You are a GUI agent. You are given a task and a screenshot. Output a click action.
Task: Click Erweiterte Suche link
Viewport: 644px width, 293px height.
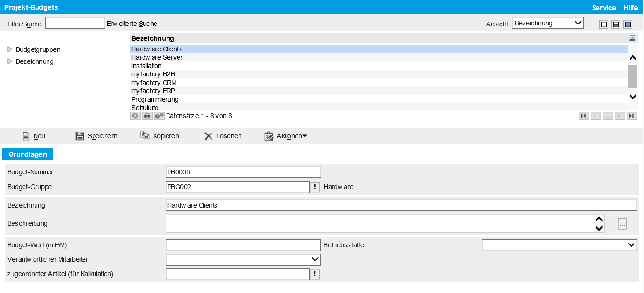[132, 24]
